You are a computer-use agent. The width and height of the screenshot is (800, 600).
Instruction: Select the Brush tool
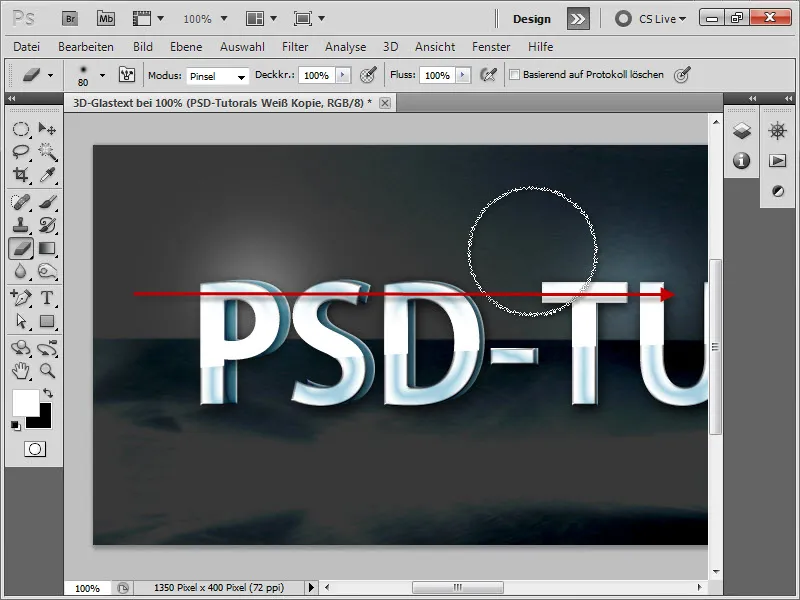(x=47, y=202)
